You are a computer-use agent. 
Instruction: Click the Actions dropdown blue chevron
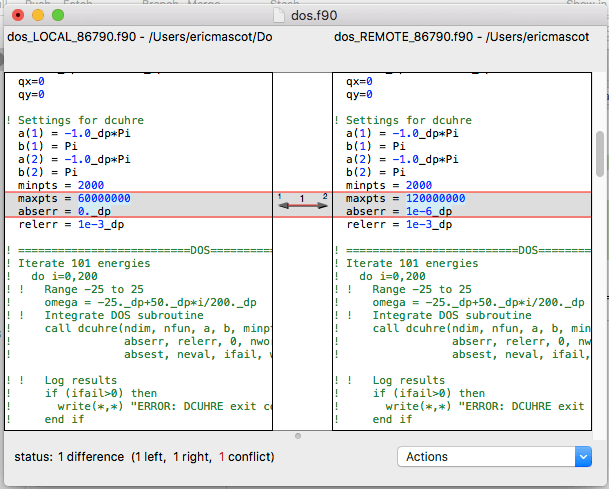(x=583, y=457)
